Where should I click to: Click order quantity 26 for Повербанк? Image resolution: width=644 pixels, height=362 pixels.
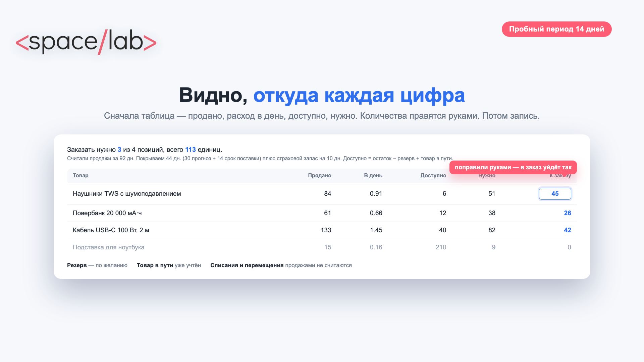click(568, 213)
